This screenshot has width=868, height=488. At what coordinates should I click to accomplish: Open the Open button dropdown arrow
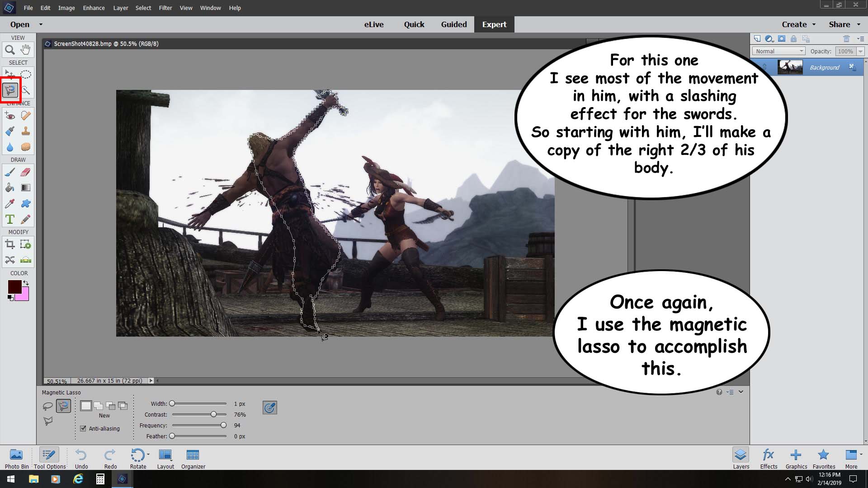click(x=41, y=24)
